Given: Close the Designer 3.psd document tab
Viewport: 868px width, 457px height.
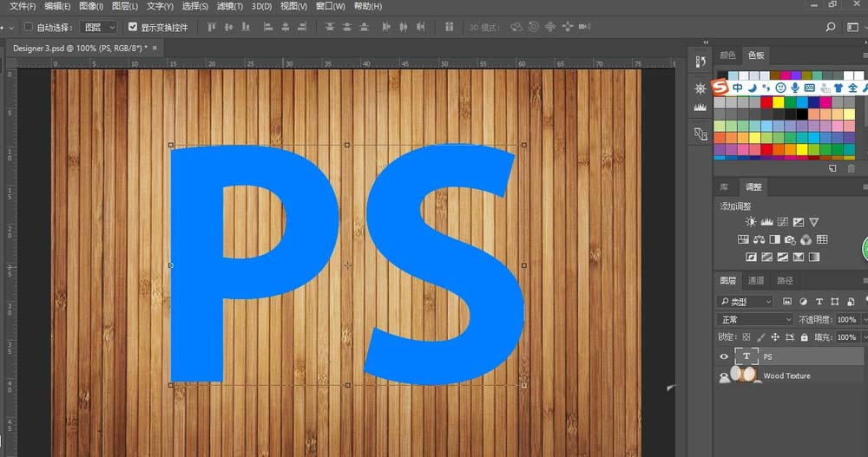Looking at the screenshot, I should tap(155, 49).
